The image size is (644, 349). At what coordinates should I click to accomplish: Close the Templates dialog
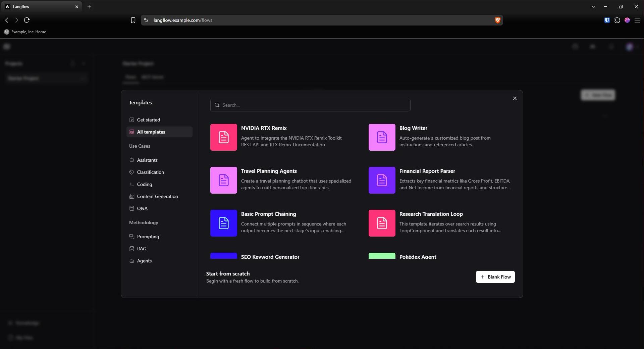[x=515, y=98]
